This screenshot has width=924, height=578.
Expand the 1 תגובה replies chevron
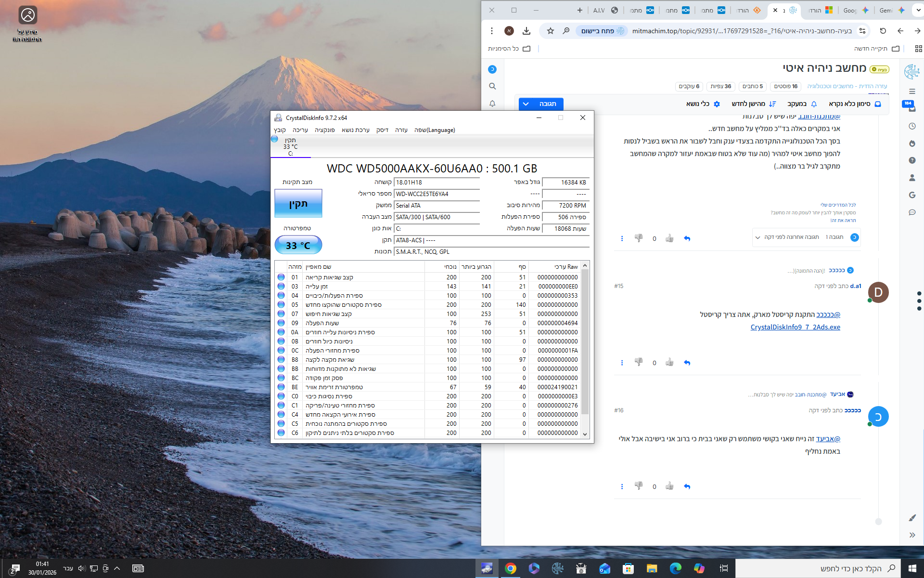[x=757, y=237]
